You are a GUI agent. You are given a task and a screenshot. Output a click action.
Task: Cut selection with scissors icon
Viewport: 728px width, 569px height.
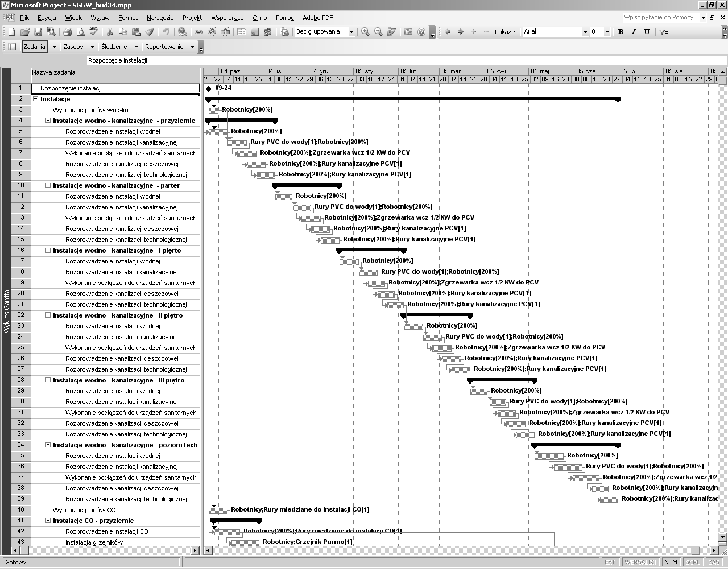pyautogui.click(x=110, y=32)
